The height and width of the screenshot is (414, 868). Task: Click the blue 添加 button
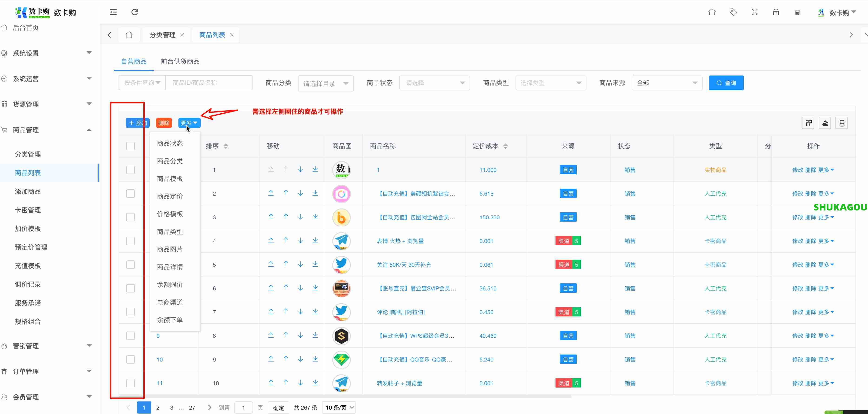[138, 123]
